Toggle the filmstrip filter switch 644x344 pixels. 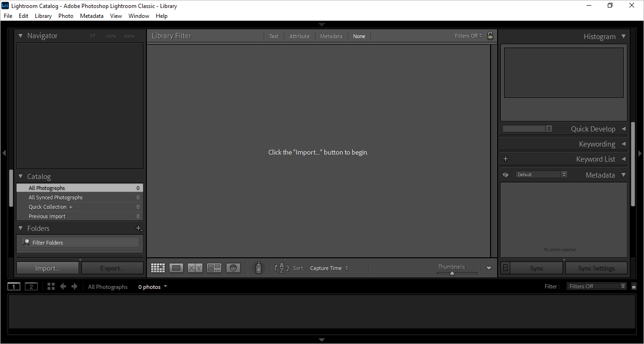(x=634, y=287)
